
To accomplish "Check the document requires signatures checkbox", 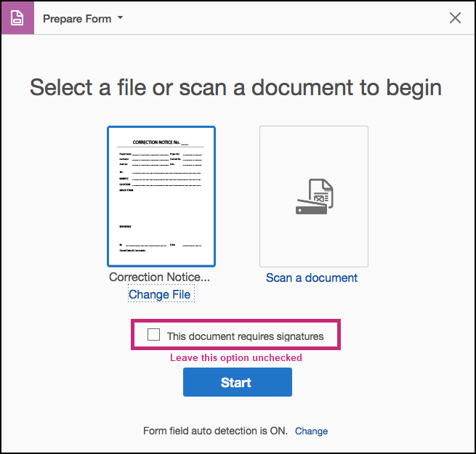I will coord(154,335).
